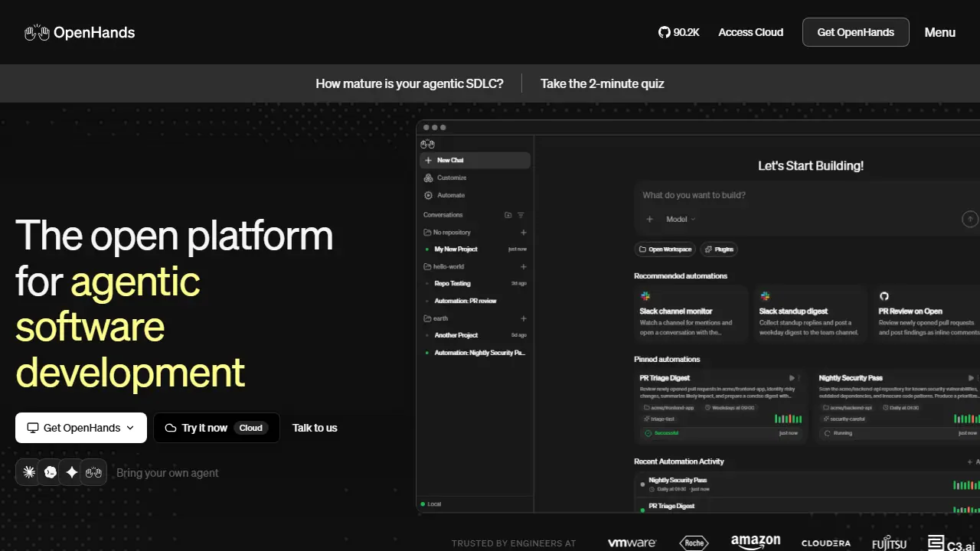Click the Local status indicator in the sidebar

coord(431,504)
